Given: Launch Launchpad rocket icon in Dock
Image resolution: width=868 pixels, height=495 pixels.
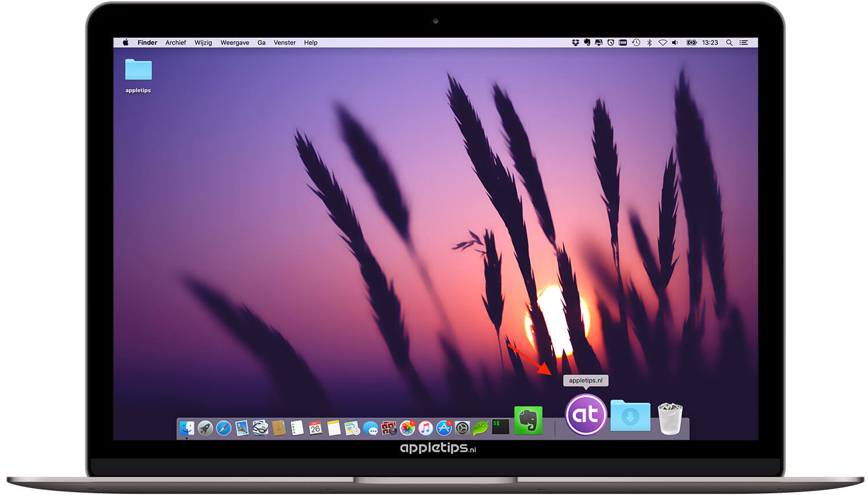Looking at the screenshot, I should [x=205, y=428].
